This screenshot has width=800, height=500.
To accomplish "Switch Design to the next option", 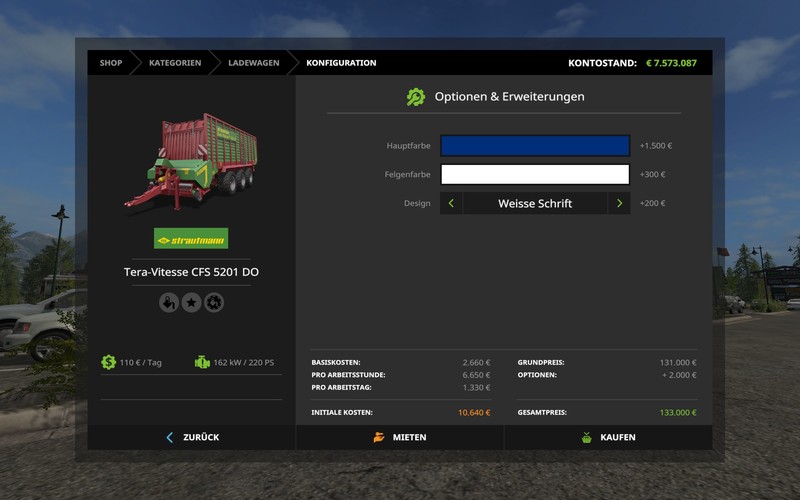I will click(x=619, y=203).
